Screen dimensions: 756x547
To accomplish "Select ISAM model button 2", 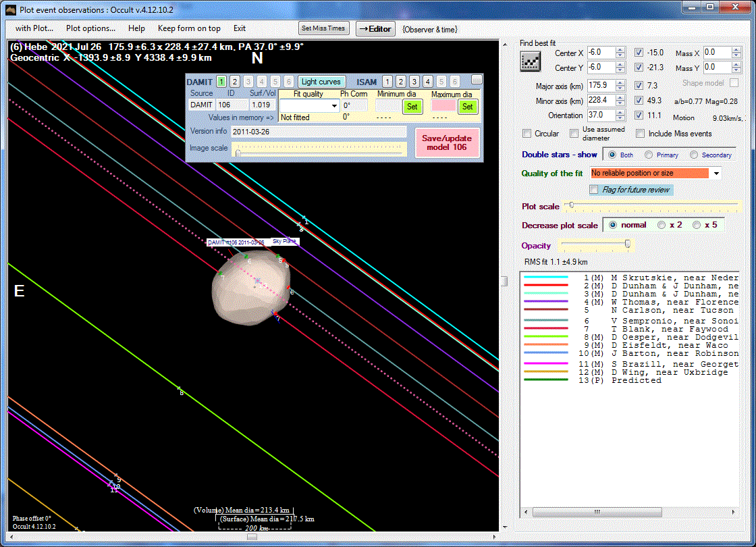I will [x=401, y=82].
